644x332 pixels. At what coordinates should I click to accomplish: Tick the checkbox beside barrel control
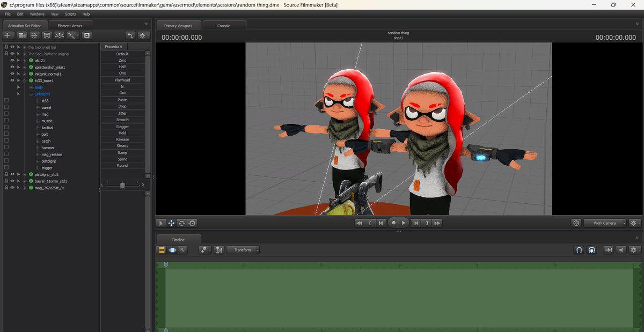tap(6, 107)
